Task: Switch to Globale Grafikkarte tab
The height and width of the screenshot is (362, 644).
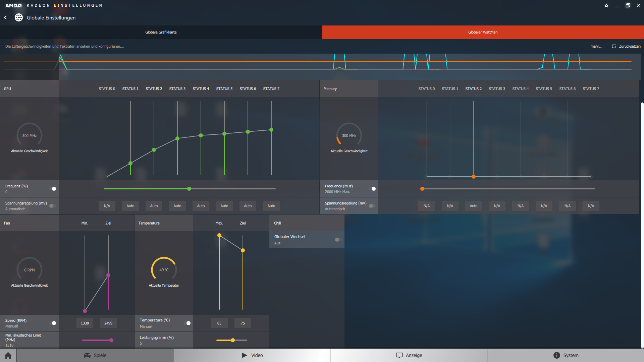Action: tap(161, 32)
